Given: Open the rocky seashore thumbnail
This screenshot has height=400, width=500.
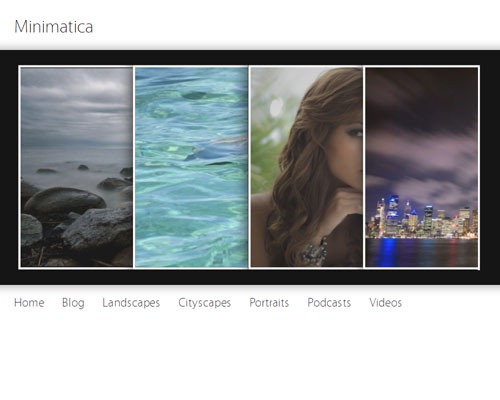Looking at the screenshot, I should pos(76,167).
